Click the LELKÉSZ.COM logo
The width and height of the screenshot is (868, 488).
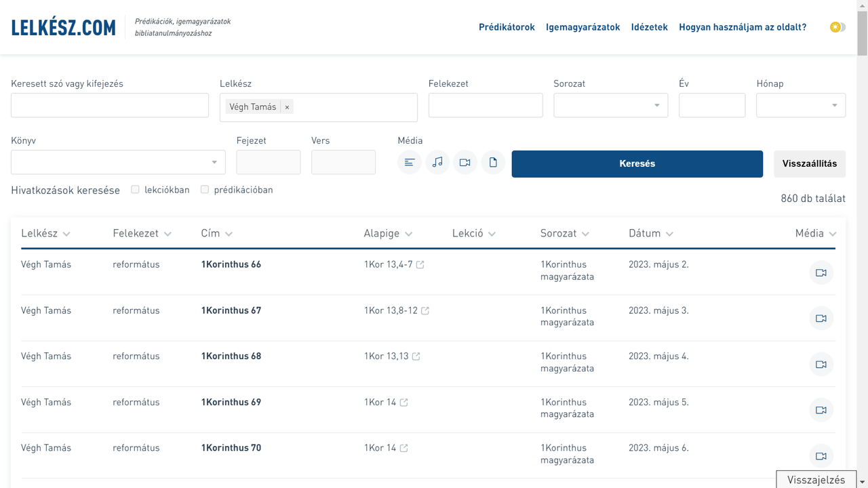pyautogui.click(x=63, y=28)
